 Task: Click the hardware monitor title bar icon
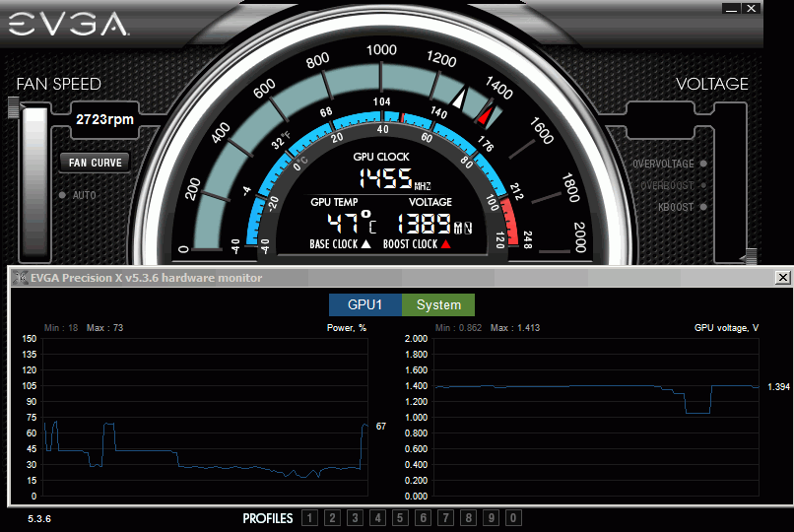coord(21,278)
